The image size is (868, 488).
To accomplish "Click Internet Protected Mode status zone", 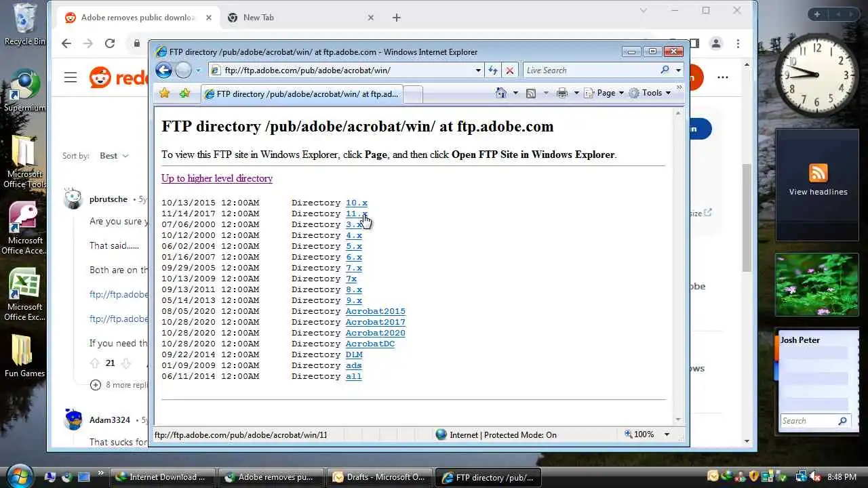I will 496,434.
